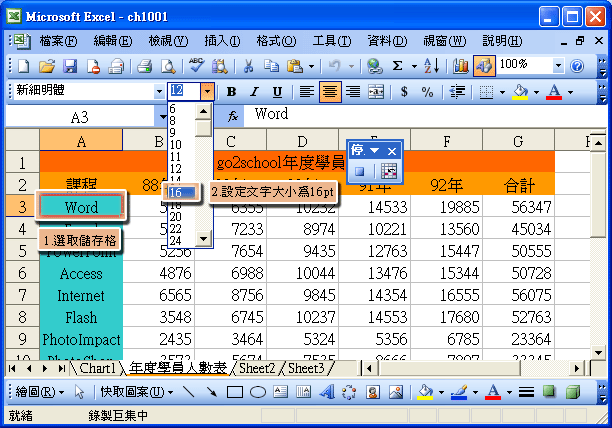The width and height of the screenshot is (612, 428).
Task: Select the Rectangle drawing tool
Action: 233,392
